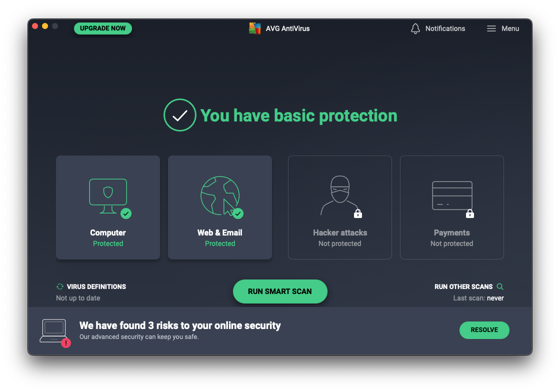Click the virus definitions refresh icon
Viewport: 560px width, 392px height.
pyautogui.click(x=60, y=286)
